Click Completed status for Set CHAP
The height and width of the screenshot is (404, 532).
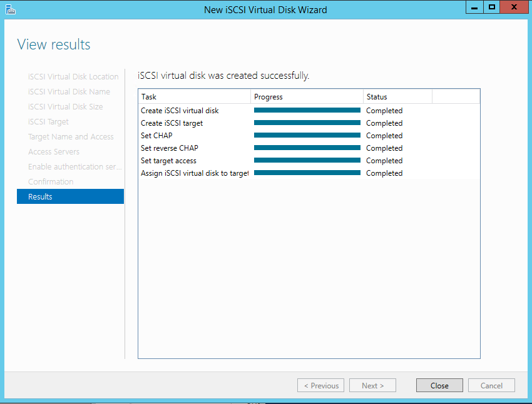384,136
